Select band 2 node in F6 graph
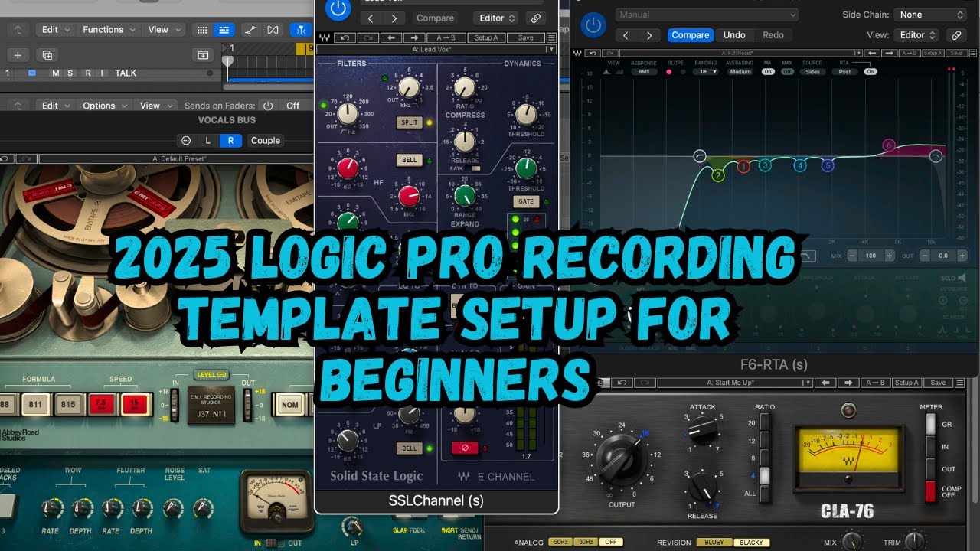 click(x=718, y=175)
